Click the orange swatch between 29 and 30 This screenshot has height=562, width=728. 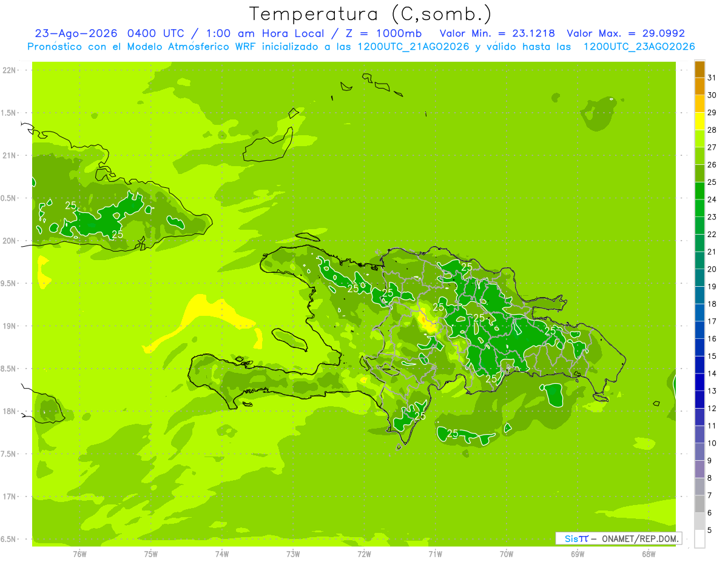pos(699,104)
